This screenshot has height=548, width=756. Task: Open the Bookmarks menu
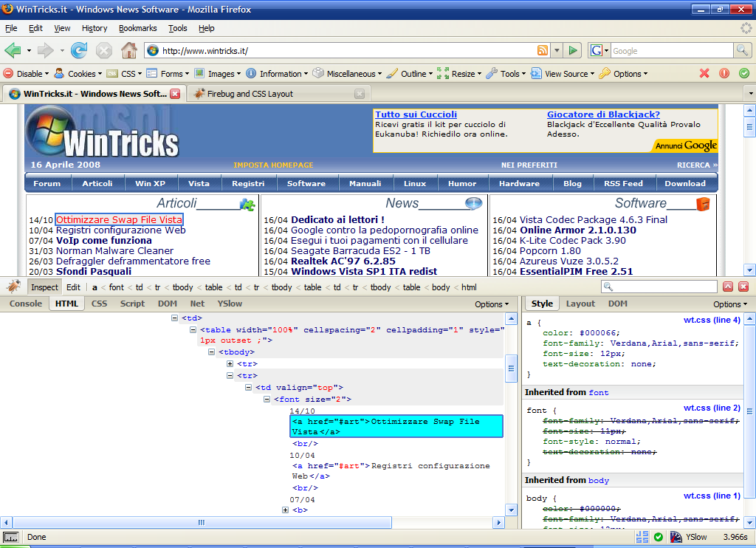[138, 28]
